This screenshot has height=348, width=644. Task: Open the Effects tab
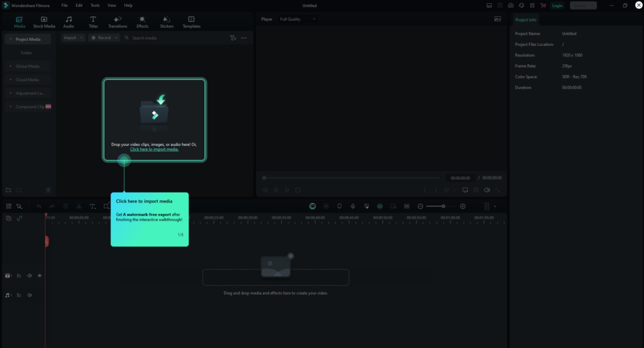[x=143, y=22]
